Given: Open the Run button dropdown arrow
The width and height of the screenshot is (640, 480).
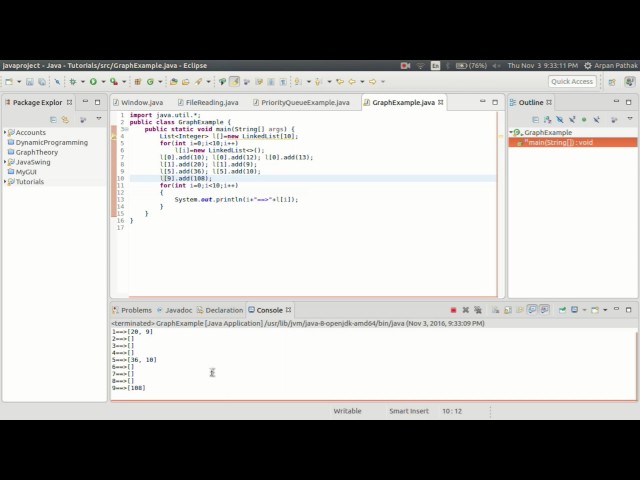Looking at the screenshot, I should click(x=103, y=82).
